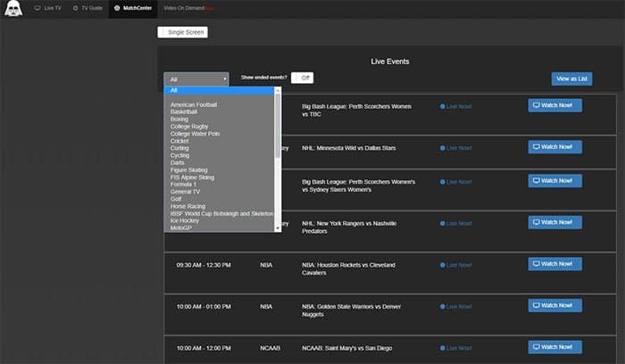
Task: Click the Live Events heading
Action: 390,62
